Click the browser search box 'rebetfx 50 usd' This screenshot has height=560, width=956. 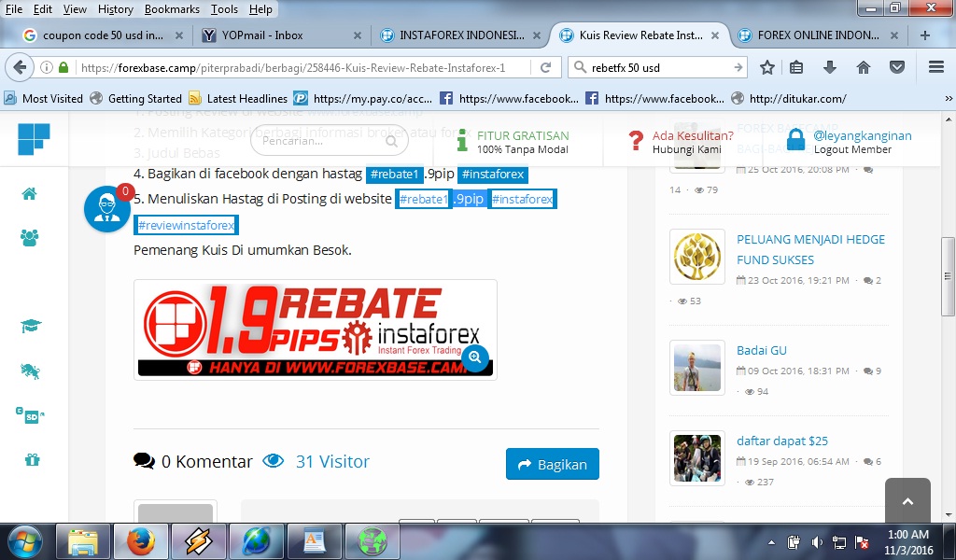658,67
